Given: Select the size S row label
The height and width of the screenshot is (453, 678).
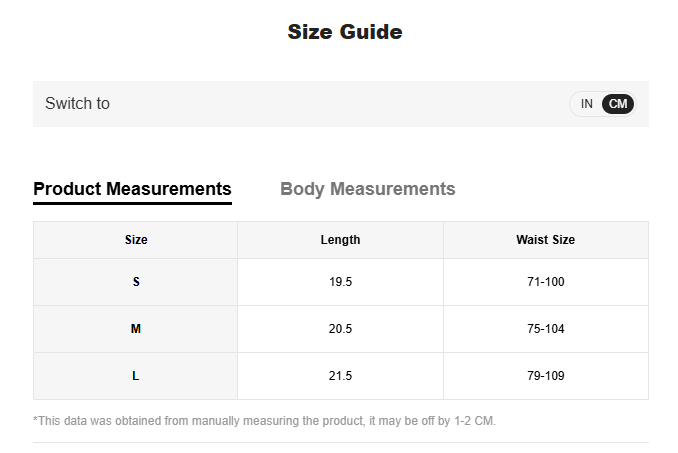Looking at the screenshot, I should [136, 282].
